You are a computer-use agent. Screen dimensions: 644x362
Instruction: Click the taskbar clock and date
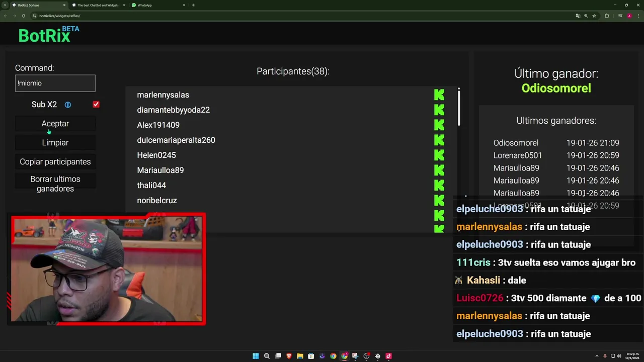(632, 356)
